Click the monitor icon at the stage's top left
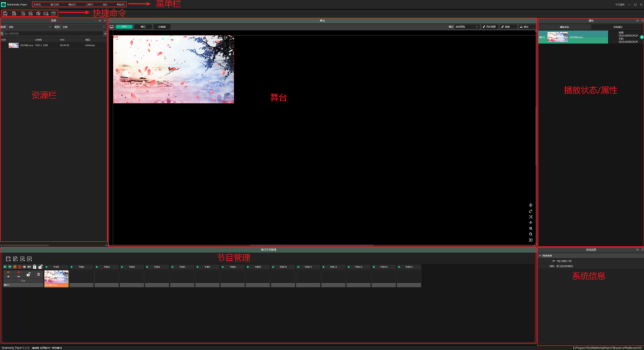 [x=112, y=27]
